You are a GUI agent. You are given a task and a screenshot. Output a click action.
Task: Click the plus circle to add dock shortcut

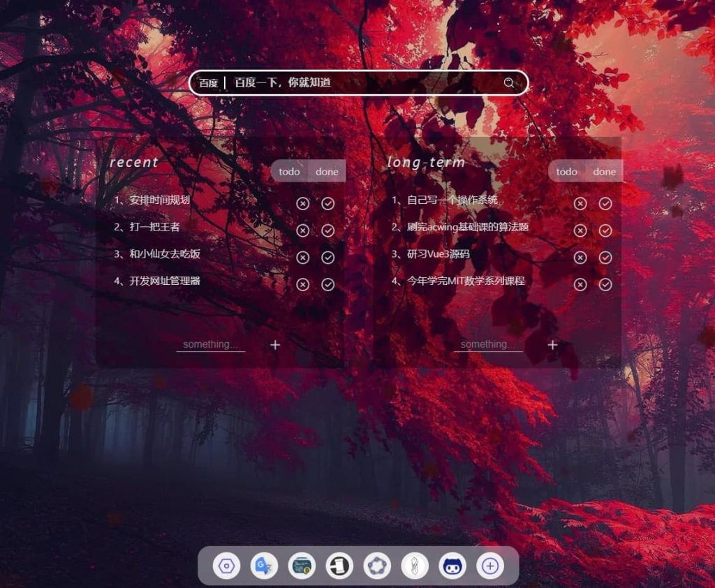pos(490,566)
